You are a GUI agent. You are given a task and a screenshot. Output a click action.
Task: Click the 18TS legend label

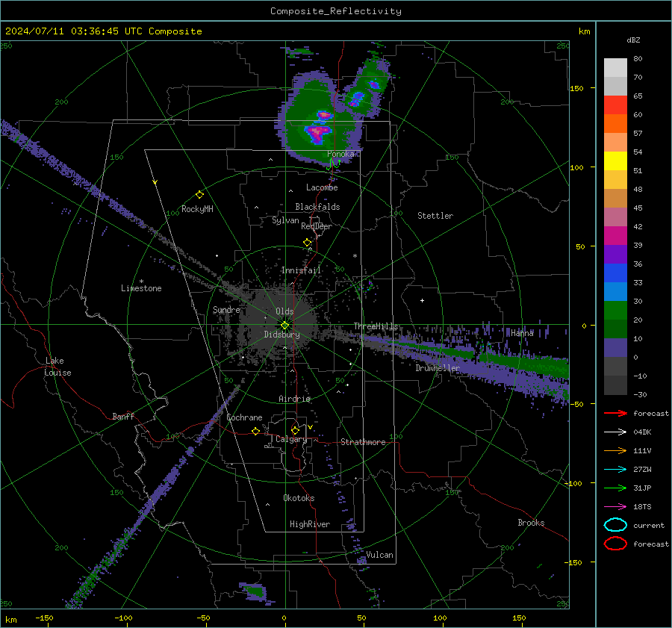642,507
